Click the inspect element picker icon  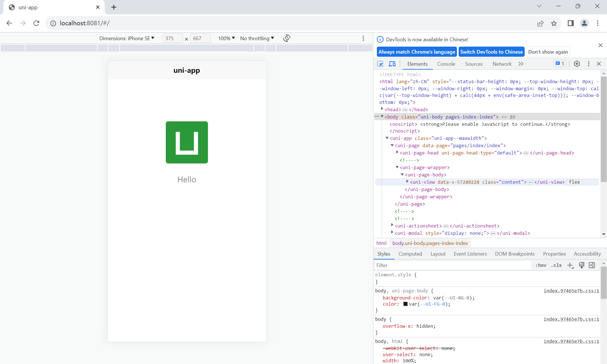click(380, 64)
